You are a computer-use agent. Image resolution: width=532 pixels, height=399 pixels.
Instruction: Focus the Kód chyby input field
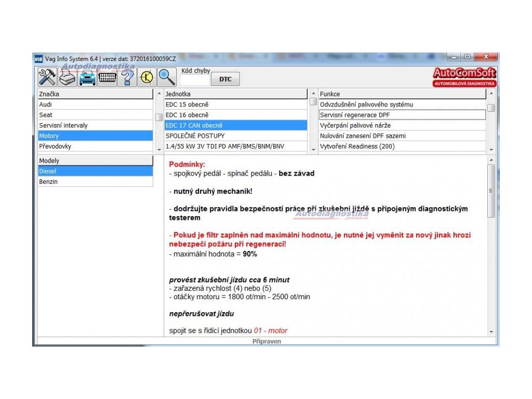pos(195,80)
